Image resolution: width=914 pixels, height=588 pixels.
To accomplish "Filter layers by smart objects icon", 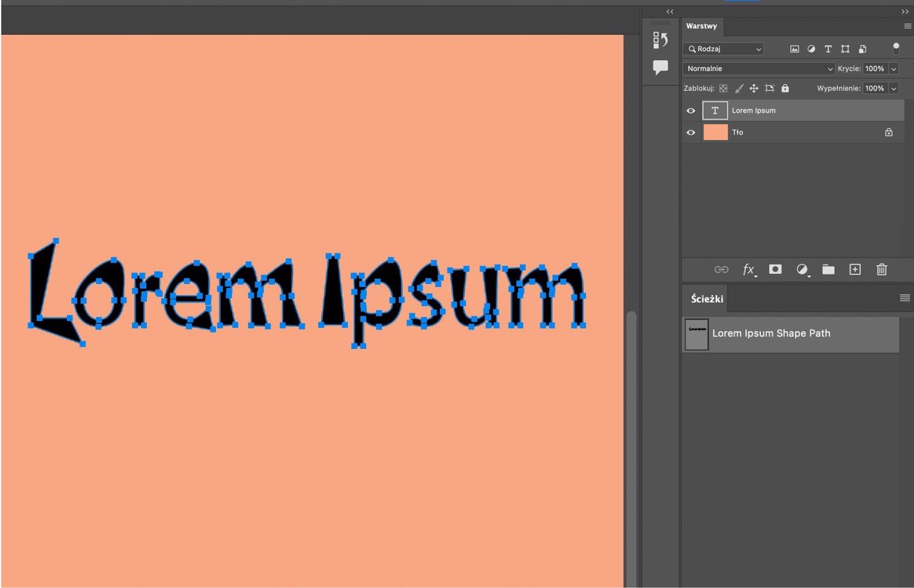I will [863, 49].
